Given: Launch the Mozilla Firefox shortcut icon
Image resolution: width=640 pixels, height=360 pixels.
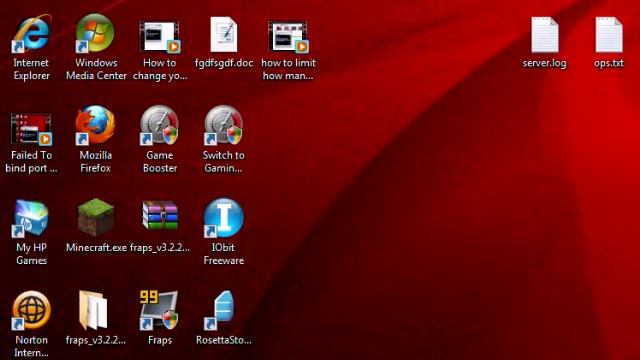Looking at the screenshot, I should (96, 125).
